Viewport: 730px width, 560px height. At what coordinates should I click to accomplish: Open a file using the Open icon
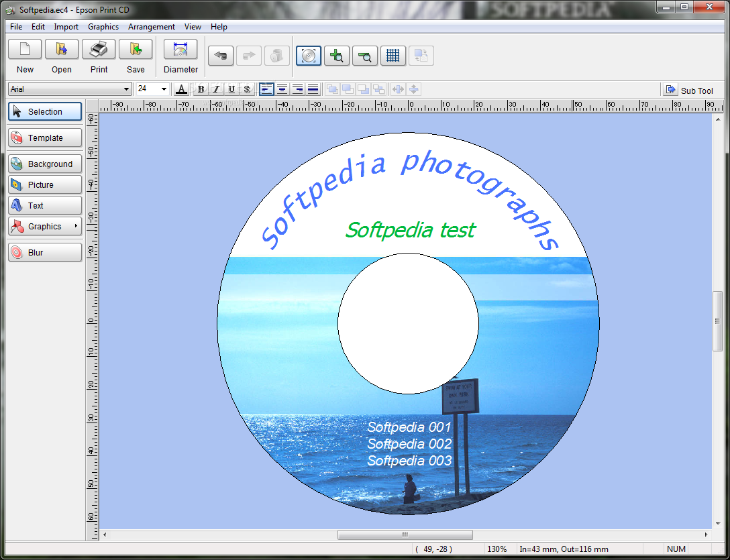pos(62,49)
